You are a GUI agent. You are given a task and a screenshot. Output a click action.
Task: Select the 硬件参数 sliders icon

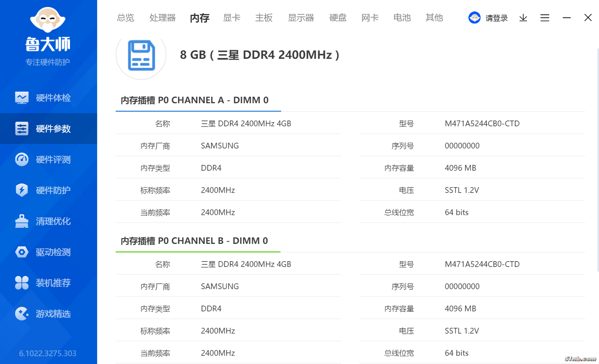pyautogui.click(x=22, y=129)
